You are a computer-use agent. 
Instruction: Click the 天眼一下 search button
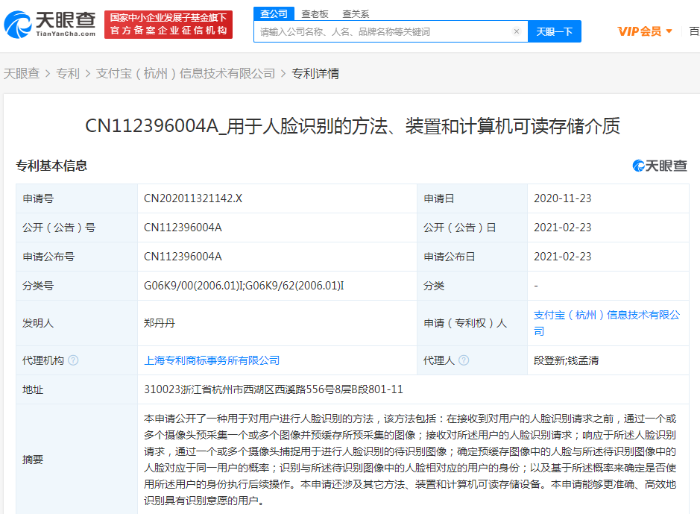point(554,32)
